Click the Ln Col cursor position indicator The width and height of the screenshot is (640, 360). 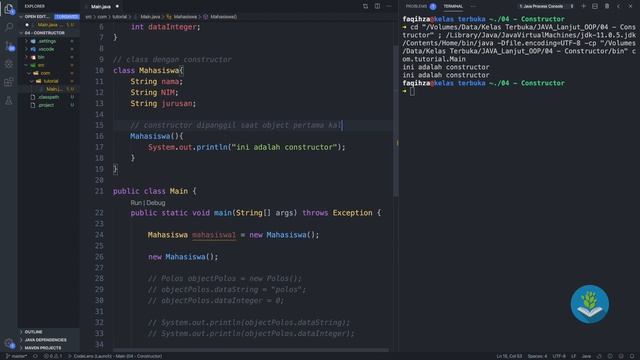point(509,356)
